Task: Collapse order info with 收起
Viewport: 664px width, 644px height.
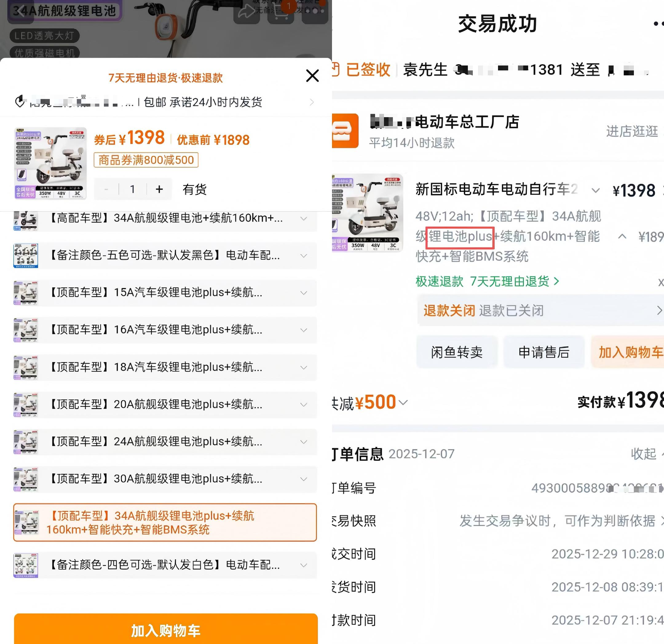Action: coord(644,453)
